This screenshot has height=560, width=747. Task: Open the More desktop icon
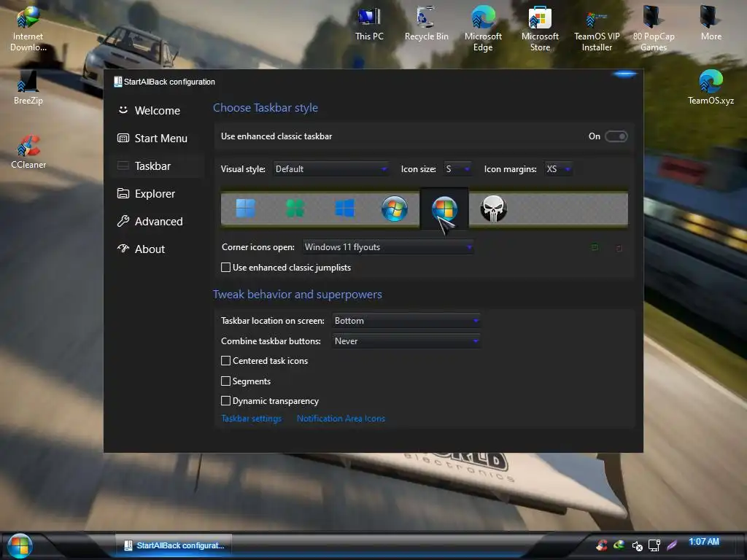(711, 24)
